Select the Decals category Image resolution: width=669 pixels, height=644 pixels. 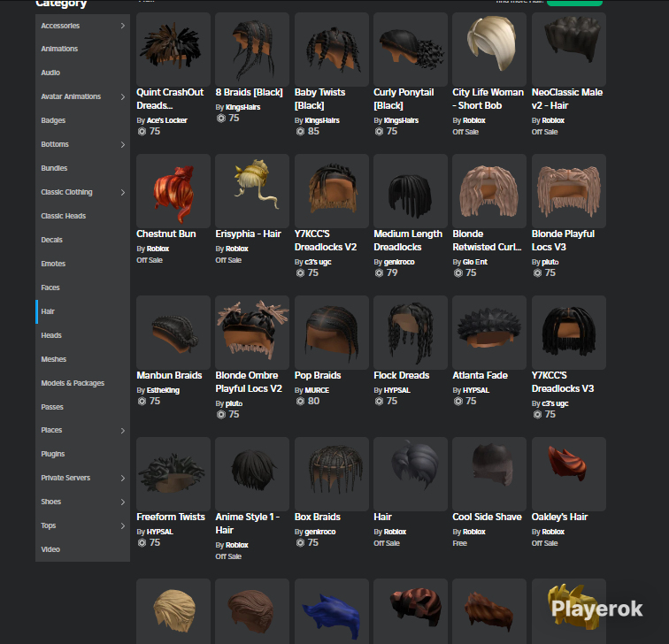point(51,240)
